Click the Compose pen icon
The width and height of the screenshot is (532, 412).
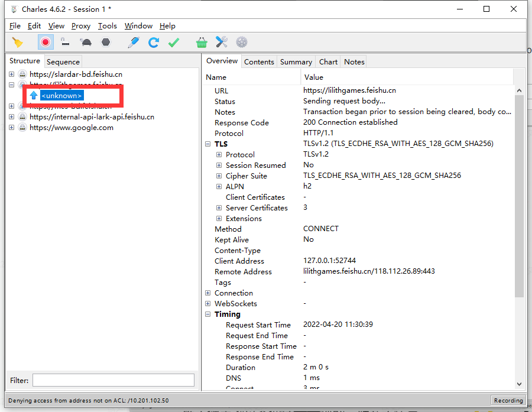coord(134,43)
